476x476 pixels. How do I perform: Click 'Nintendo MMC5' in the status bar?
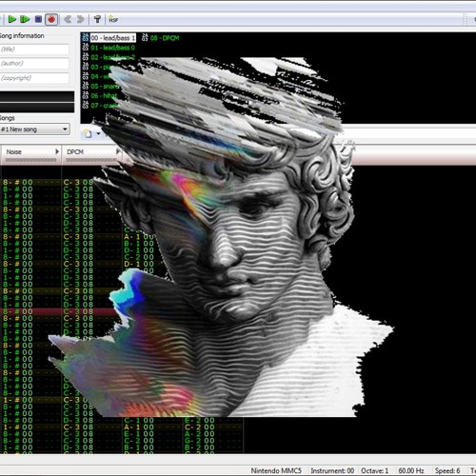(x=276, y=470)
